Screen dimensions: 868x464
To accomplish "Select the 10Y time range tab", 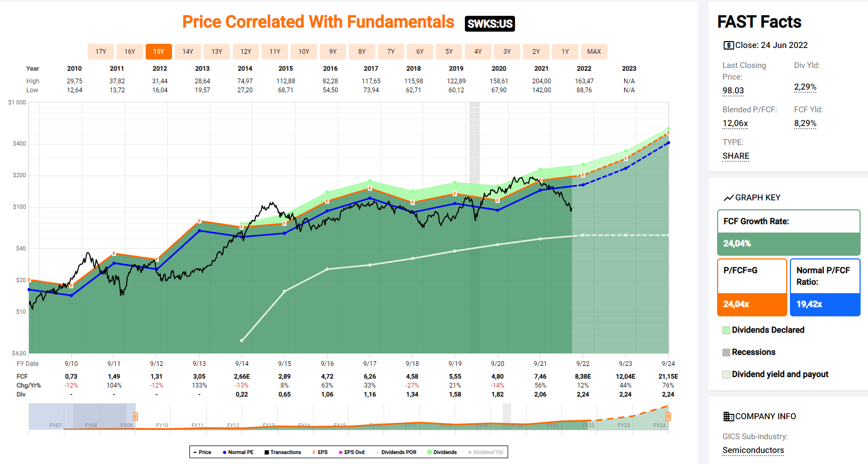I will coord(304,52).
